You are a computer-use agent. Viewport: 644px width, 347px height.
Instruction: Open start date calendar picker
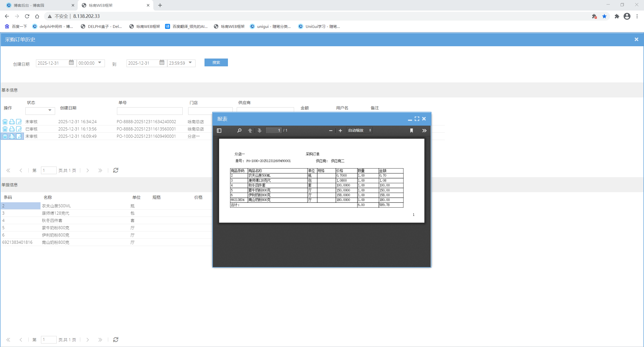coord(71,63)
